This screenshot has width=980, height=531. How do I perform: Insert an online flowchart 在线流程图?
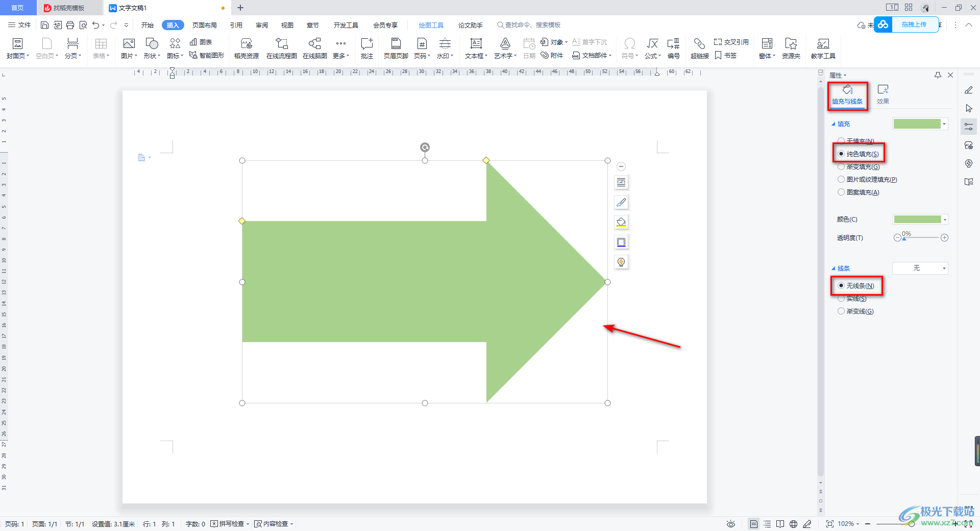[282, 49]
